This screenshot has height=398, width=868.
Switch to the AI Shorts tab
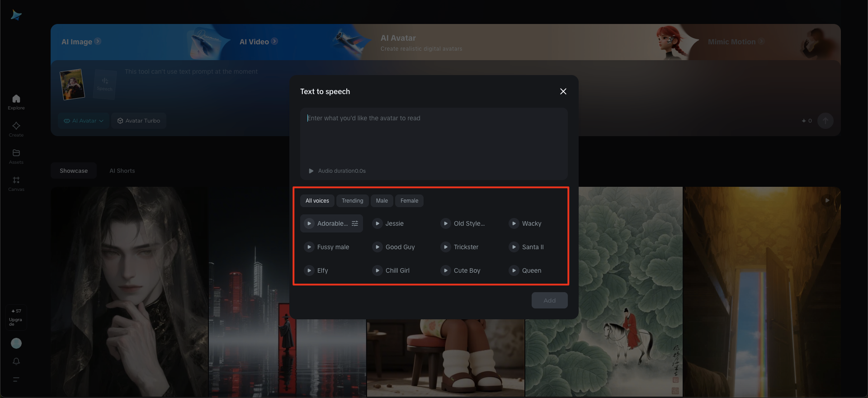pyautogui.click(x=122, y=171)
